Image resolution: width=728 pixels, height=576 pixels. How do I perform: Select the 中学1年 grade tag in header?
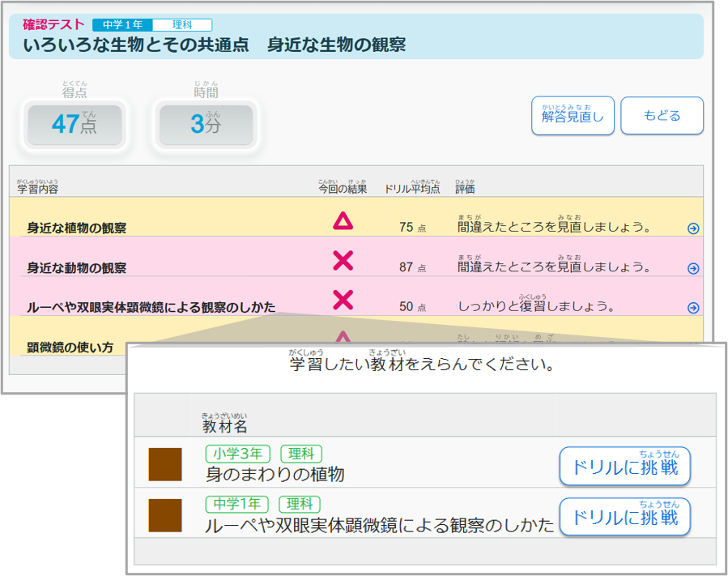[122, 25]
